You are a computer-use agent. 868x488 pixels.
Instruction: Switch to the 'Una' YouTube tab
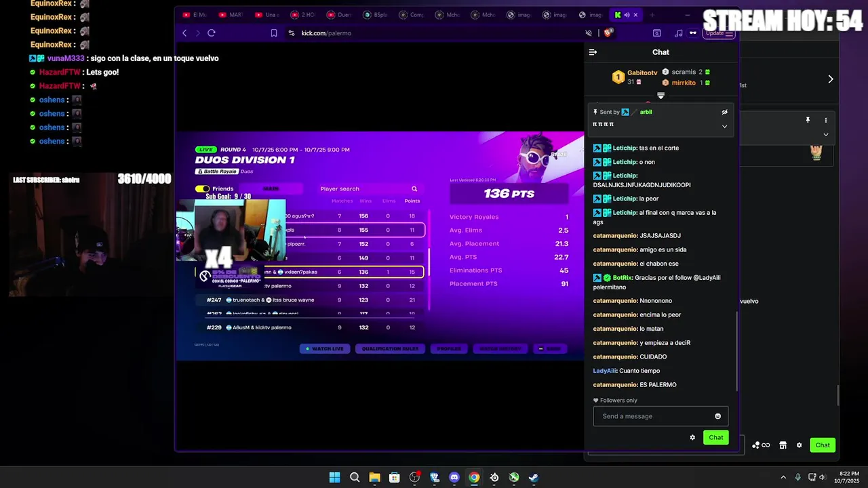[x=267, y=15]
